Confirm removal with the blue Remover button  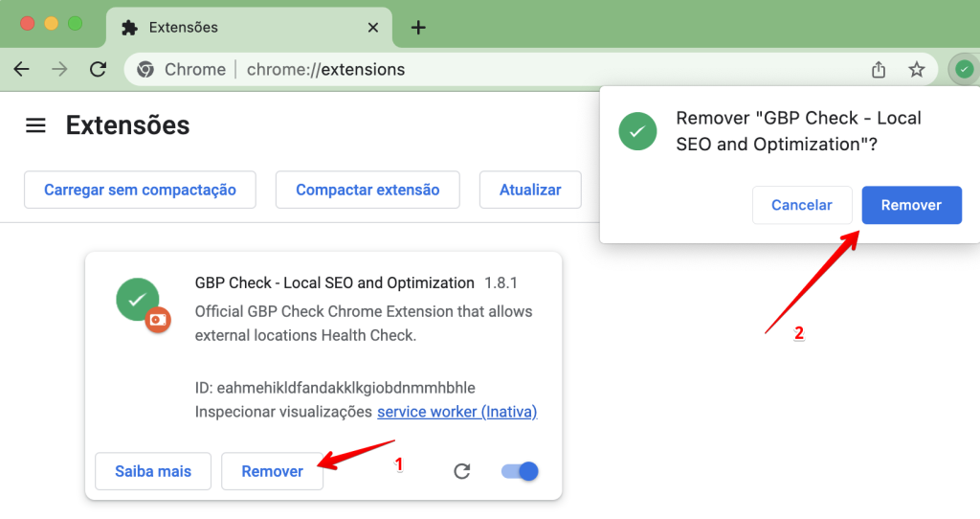click(x=911, y=205)
